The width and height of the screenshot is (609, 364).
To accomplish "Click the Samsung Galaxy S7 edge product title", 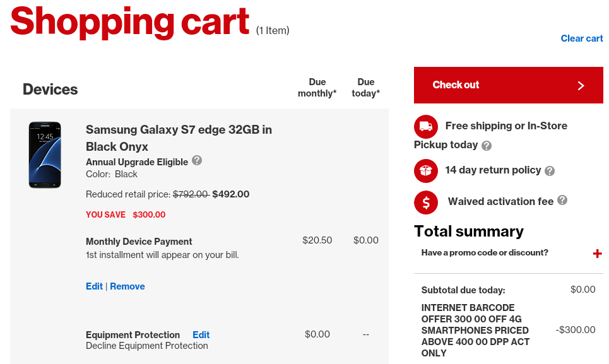I will (179, 138).
